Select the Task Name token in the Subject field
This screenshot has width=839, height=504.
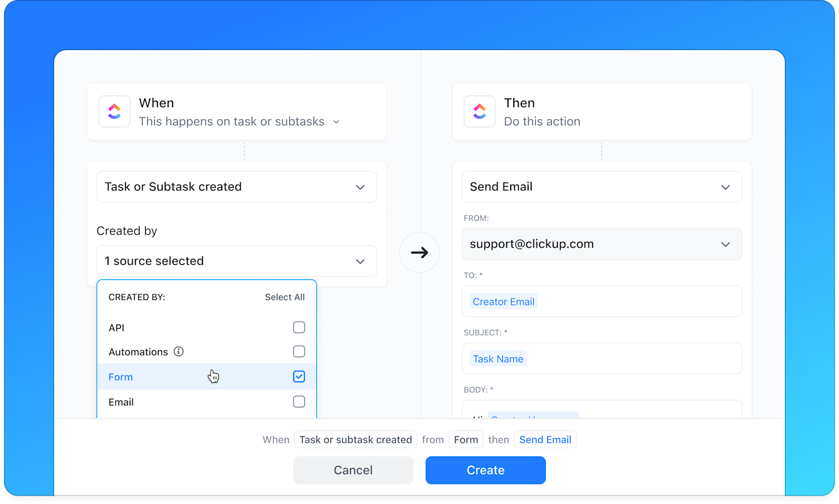pos(498,358)
